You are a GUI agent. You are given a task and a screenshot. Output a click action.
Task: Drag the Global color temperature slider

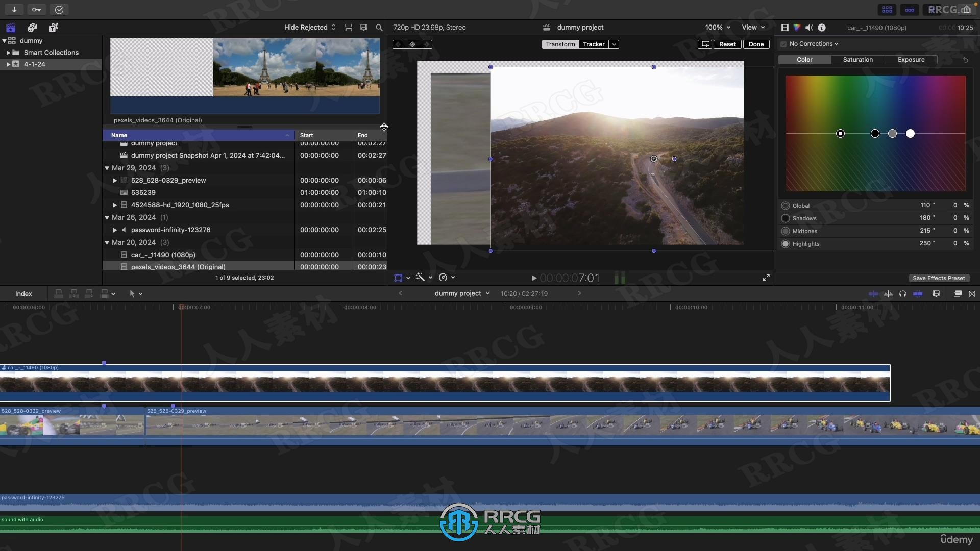tap(841, 133)
